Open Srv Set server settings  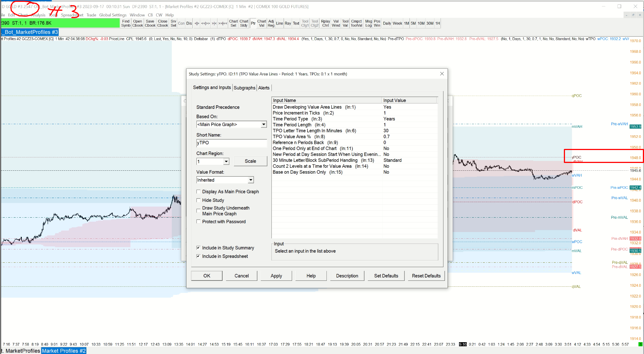point(173,23)
